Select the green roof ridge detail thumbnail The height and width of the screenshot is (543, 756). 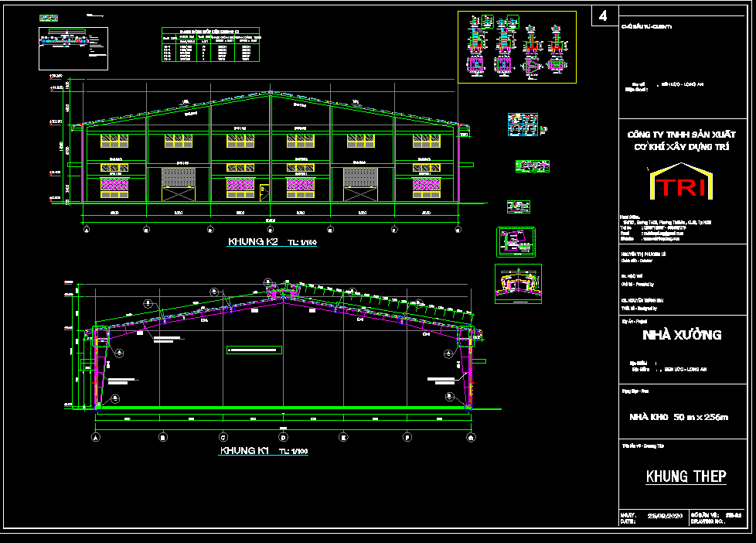coord(519,284)
